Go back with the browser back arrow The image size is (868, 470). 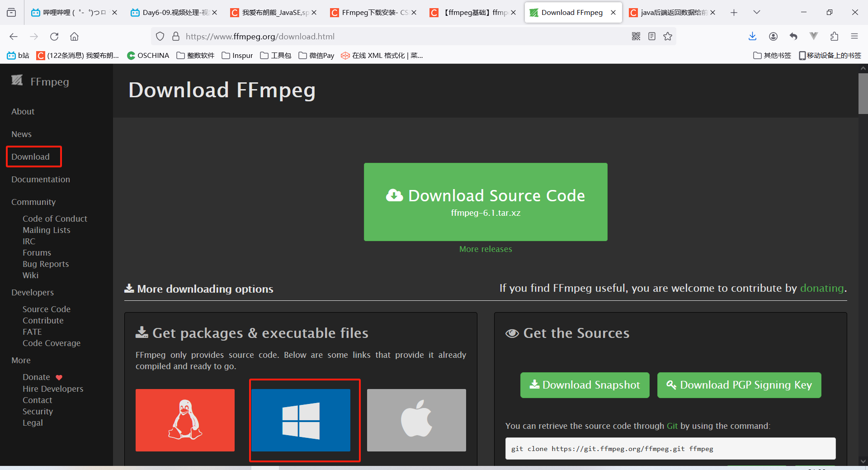click(14, 37)
